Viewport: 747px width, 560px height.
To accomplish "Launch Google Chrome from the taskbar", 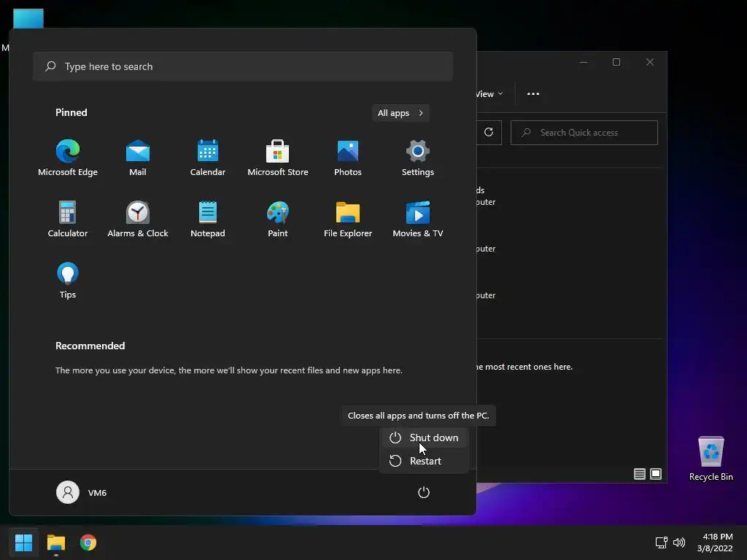I will pyautogui.click(x=88, y=542).
